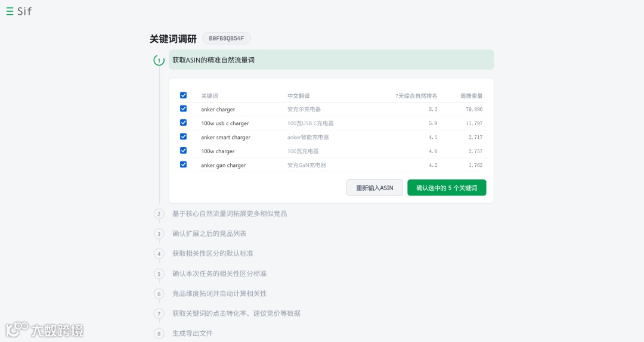Toggle the select-all checkbox in the header row

point(183,95)
